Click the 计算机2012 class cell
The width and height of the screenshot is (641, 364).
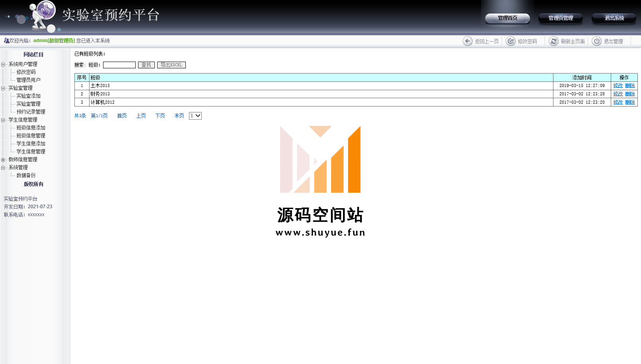pyautogui.click(x=321, y=102)
